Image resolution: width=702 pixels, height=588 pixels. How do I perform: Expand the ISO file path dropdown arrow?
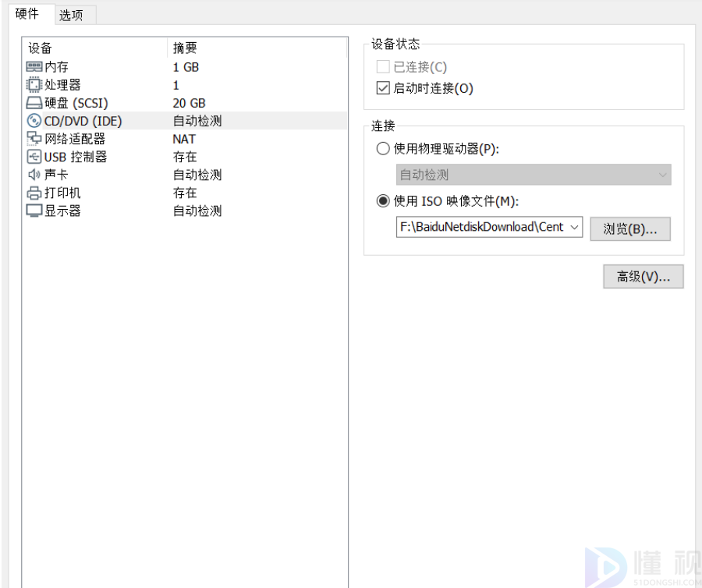(575, 227)
